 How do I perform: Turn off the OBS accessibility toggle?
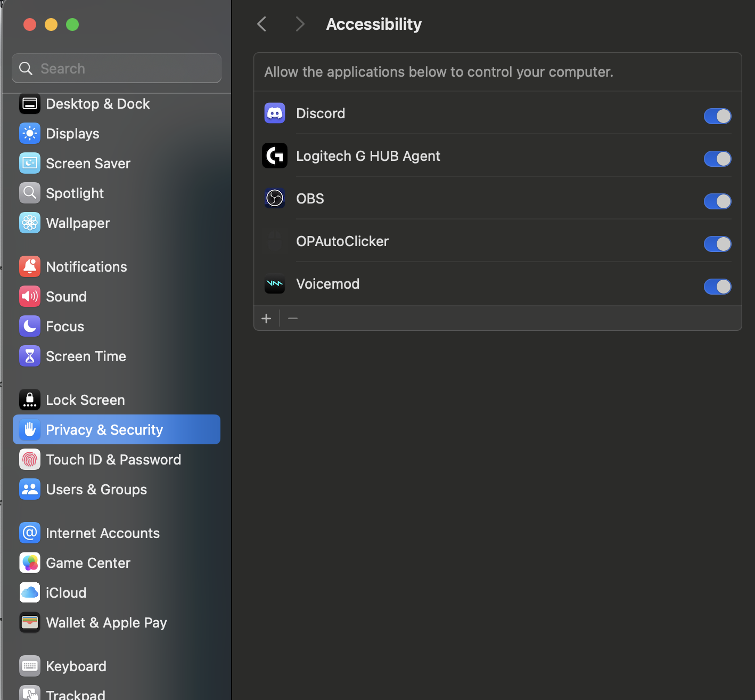717,201
